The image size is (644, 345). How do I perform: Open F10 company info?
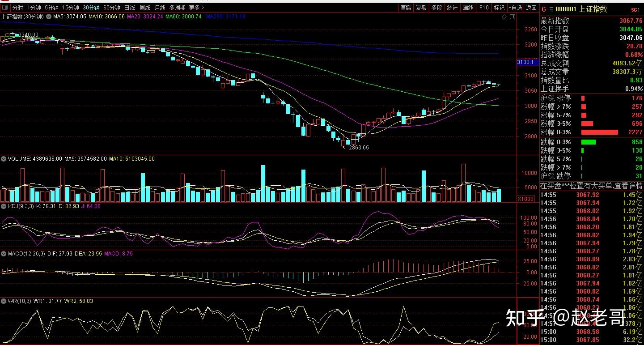tap(484, 8)
